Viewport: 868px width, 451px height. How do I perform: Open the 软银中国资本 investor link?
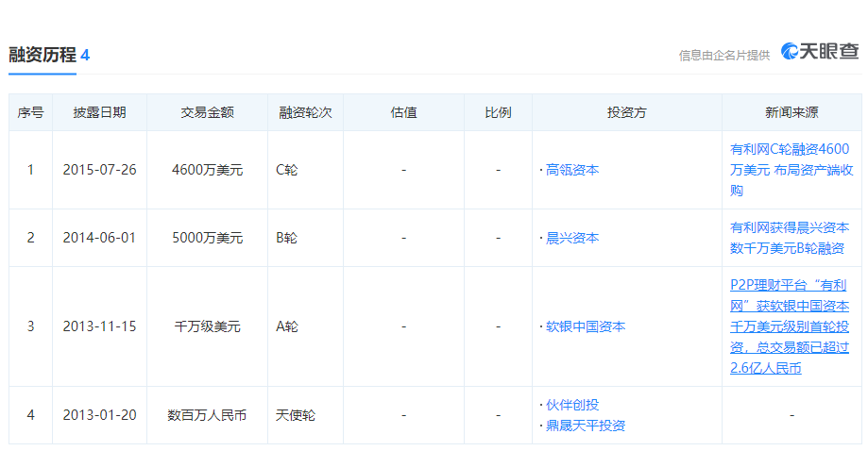coord(586,326)
